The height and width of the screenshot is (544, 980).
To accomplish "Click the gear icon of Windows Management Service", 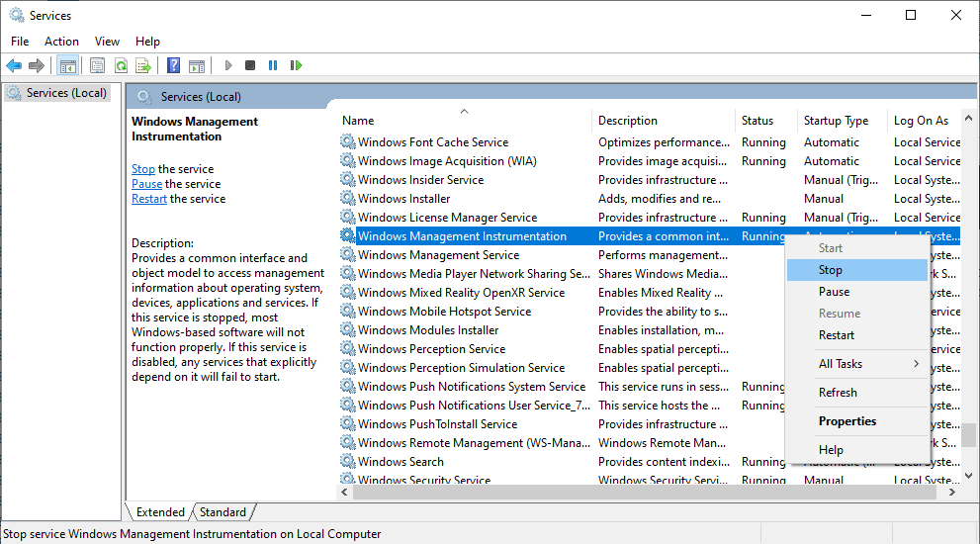I will click(347, 254).
